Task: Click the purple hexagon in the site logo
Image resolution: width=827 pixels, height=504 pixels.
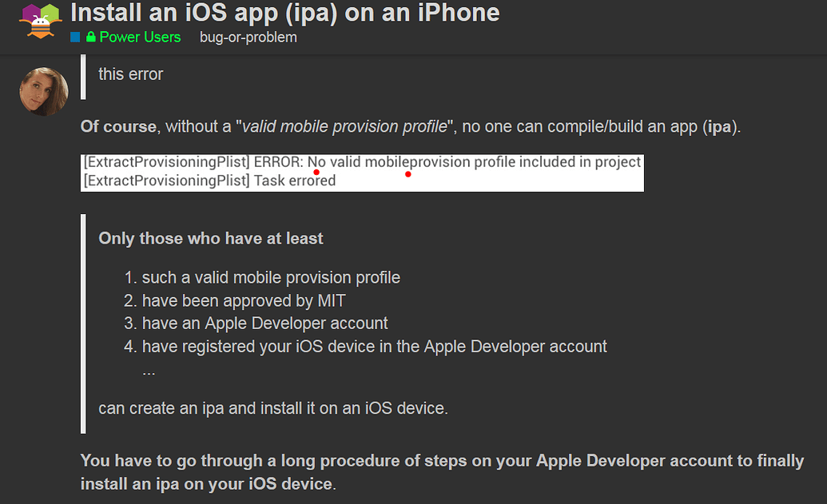Action: point(30,10)
